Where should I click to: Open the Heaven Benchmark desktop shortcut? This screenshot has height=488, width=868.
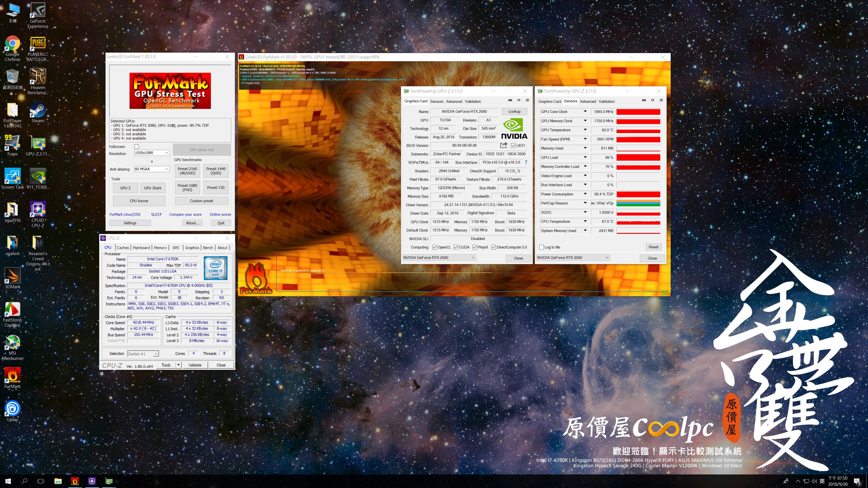[x=38, y=82]
